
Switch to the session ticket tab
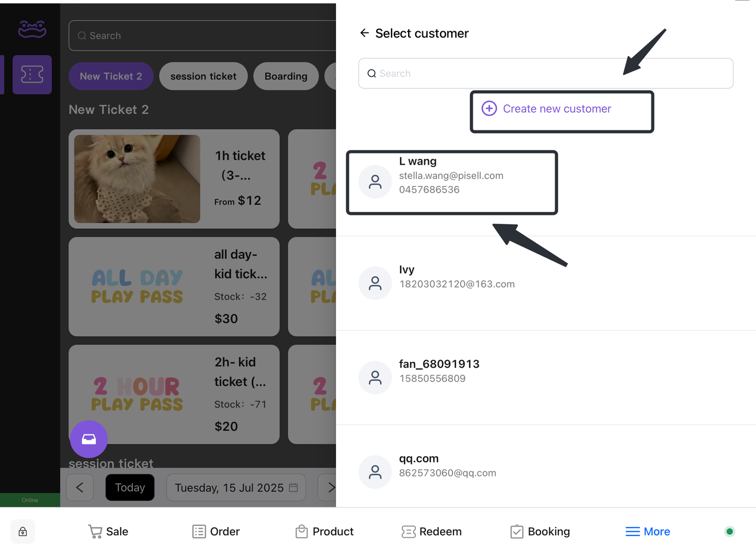[203, 76]
